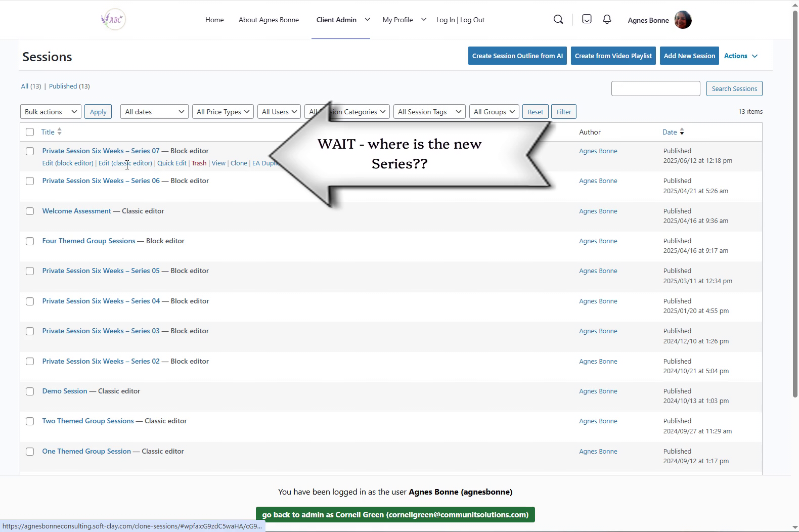799x532 pixels.
Task: Click the page vertical scrollbar
Action: [794, 202]
